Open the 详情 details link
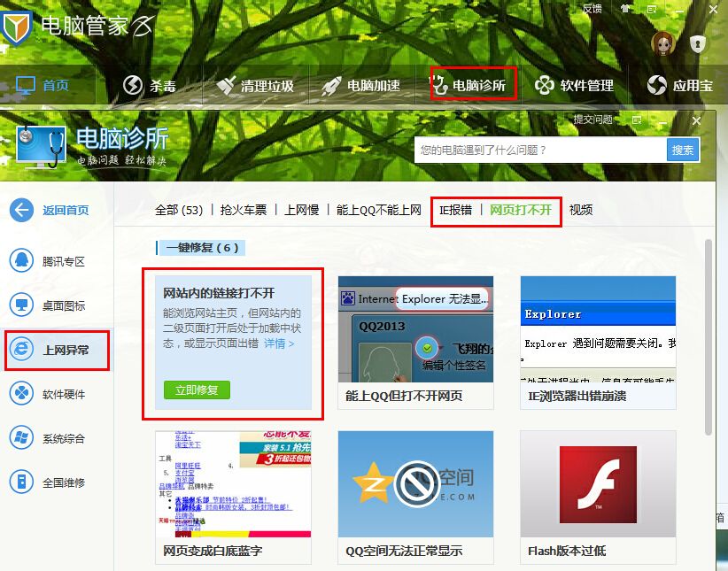This screenshot has height=571, width=728. coord(278,343)
